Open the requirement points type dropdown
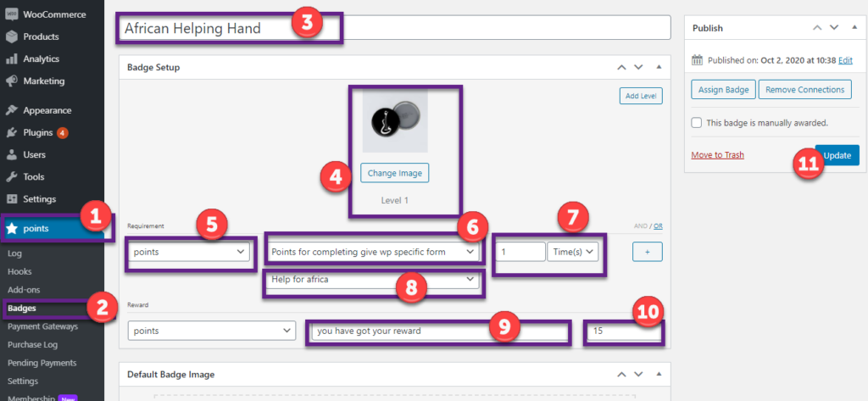Image resolution: width=868 pixels, height=401 pixels. pos(190,252)
